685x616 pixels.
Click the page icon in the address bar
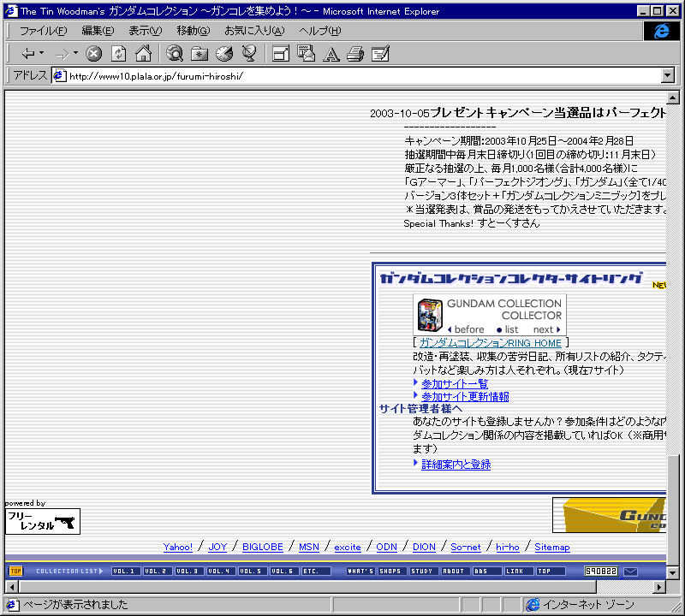point(59,76)
